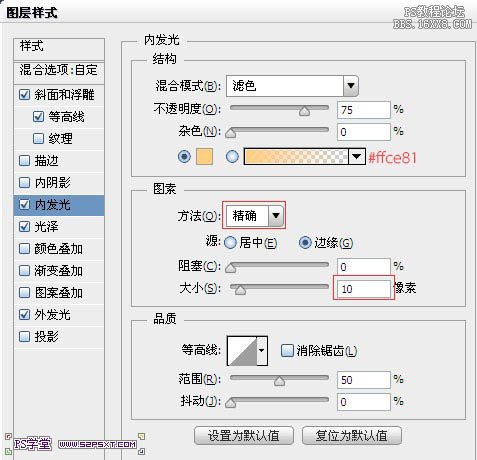The image size is (477, 460).
Task: Open the 方法 精确 dropdown
Action: (255, 216)
